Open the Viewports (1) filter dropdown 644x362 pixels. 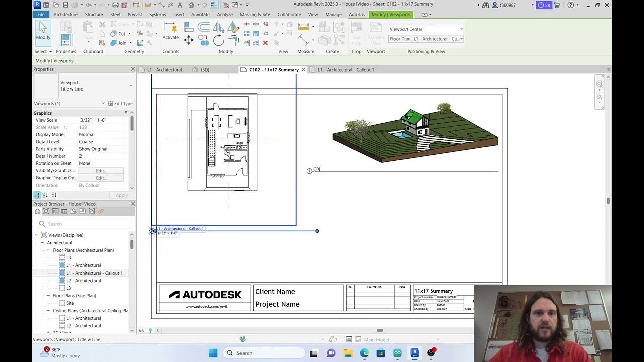pos(103,104)
